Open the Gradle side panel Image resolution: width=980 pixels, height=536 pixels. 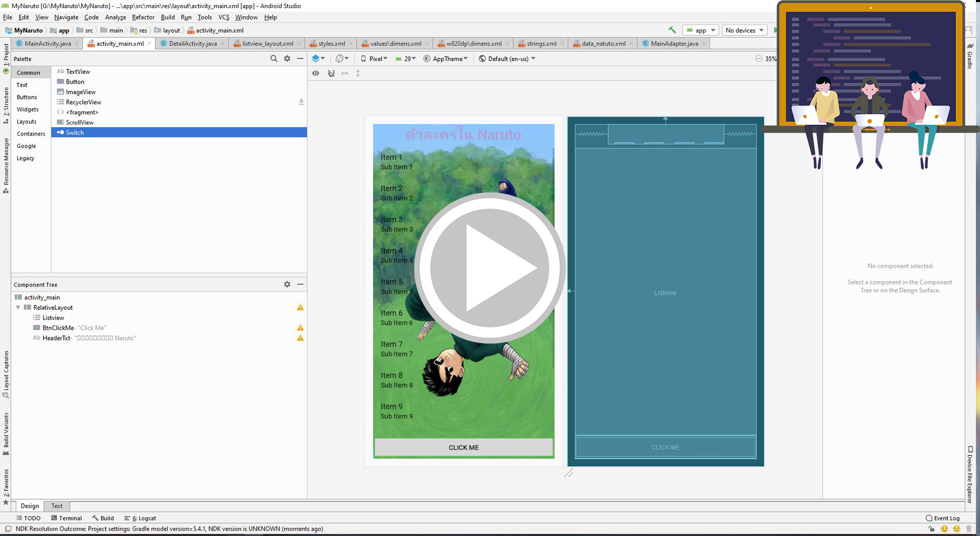click(x=970, y=56)
